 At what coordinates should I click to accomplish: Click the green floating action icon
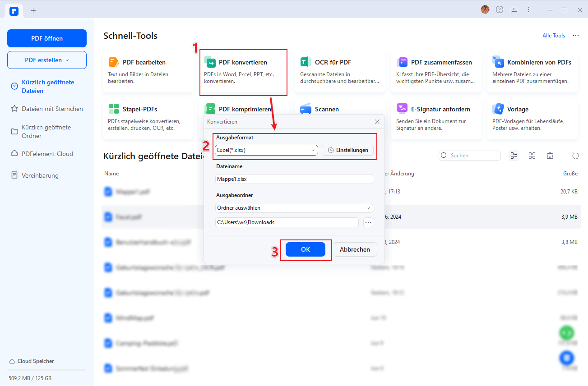coord(566,332)
